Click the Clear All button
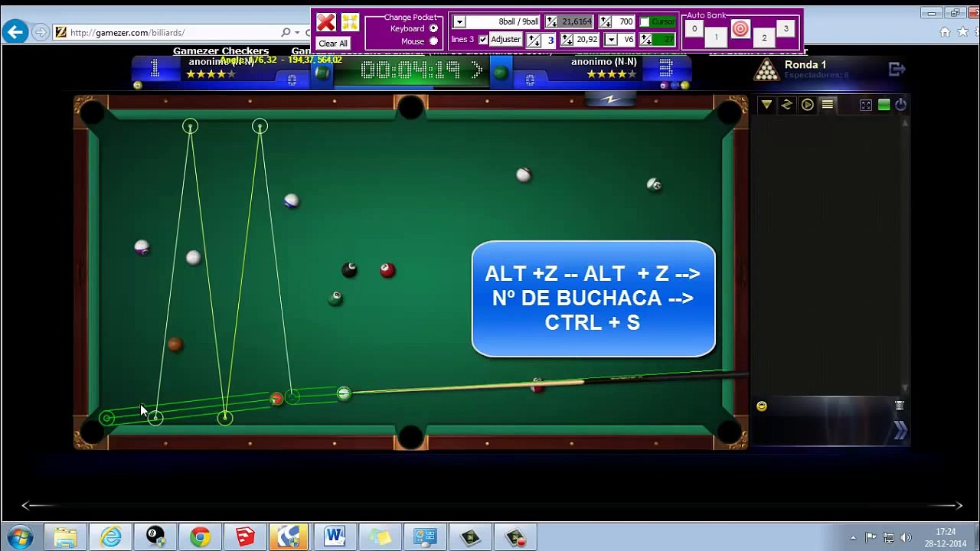 [x=333, y=44]
